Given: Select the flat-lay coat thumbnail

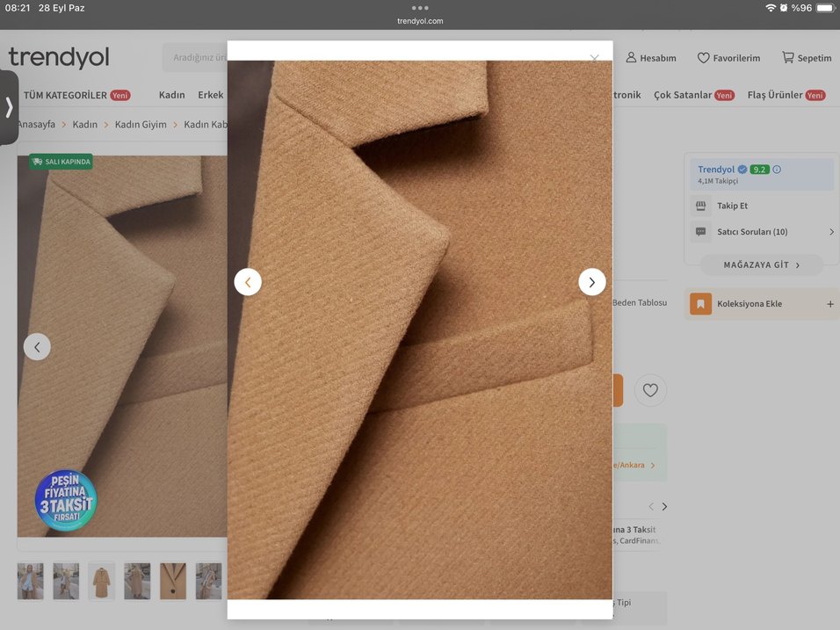Looking at the screenshot, I should click(x=101, y=581).
